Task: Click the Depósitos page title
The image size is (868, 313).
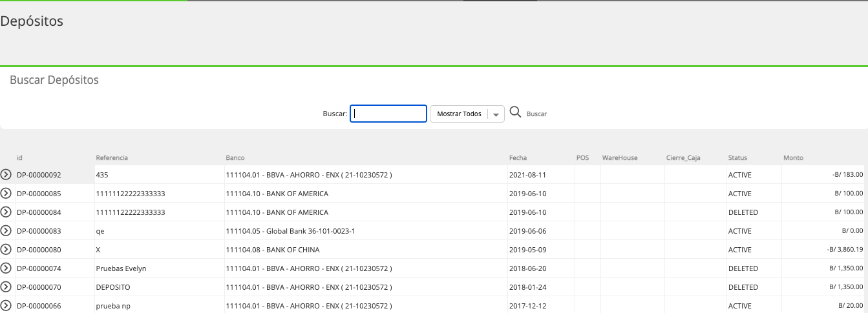Action: coord(32,21)
